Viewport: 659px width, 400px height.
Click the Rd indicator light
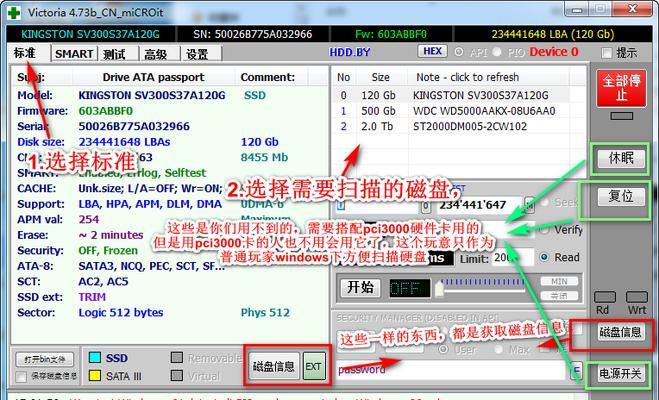(x=605, y=297)
